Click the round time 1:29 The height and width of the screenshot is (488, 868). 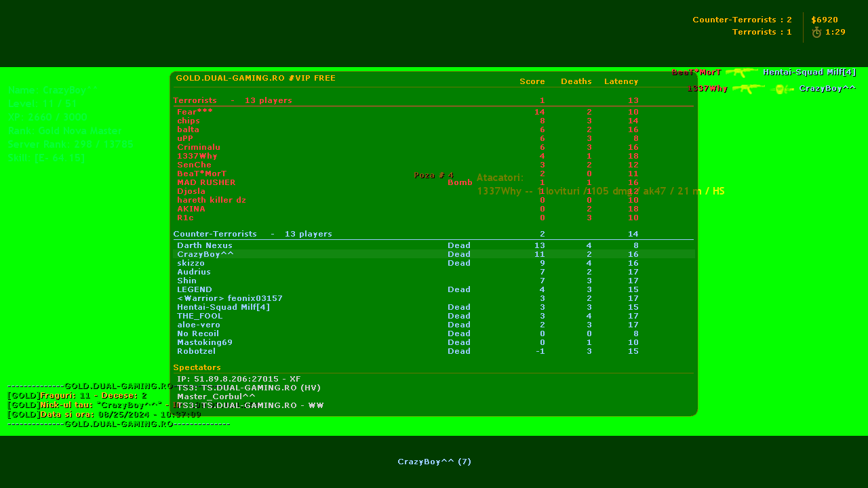835,32
